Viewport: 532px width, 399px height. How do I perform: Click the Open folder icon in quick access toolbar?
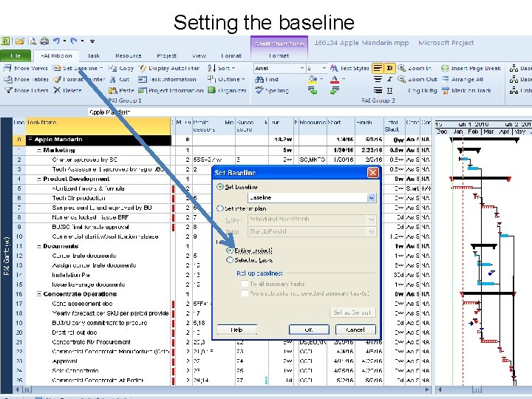pos(20,41)
